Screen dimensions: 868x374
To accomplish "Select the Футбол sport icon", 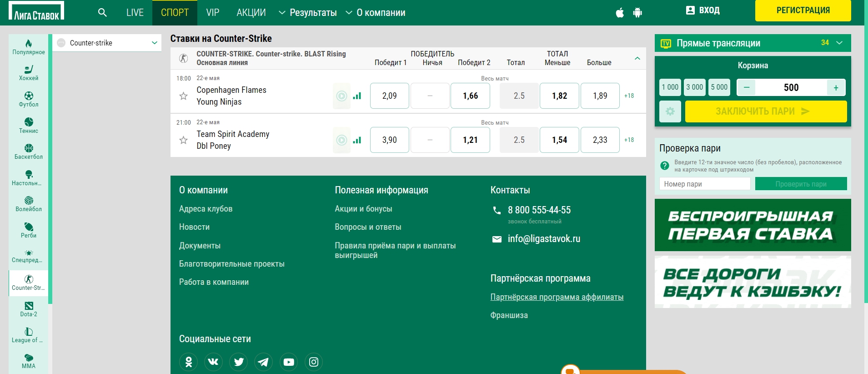I will (29, 100).
